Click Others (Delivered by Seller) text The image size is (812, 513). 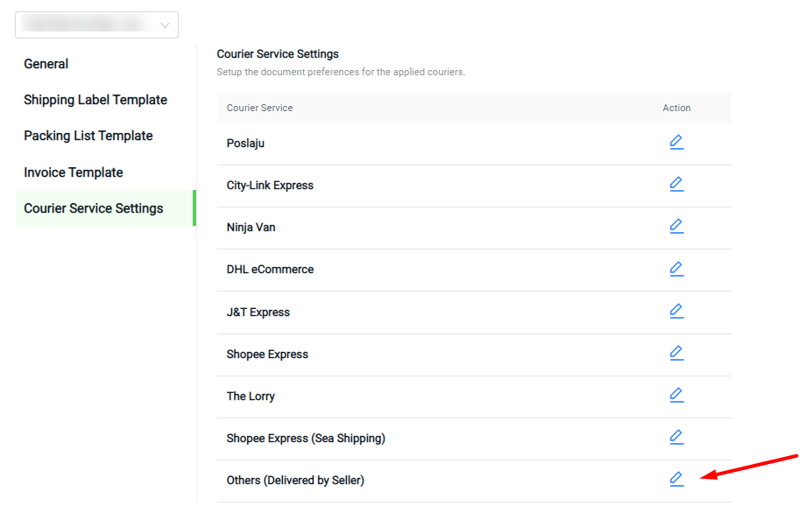click(x=295, y=480)
